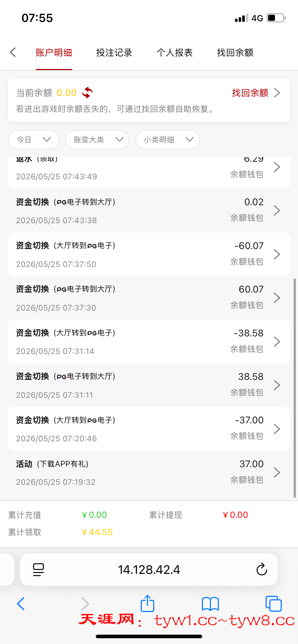The image size is (298, 644).
Task: Go back with the Safari back arrow
Action: pyautogui.click(x=21, y=604)
